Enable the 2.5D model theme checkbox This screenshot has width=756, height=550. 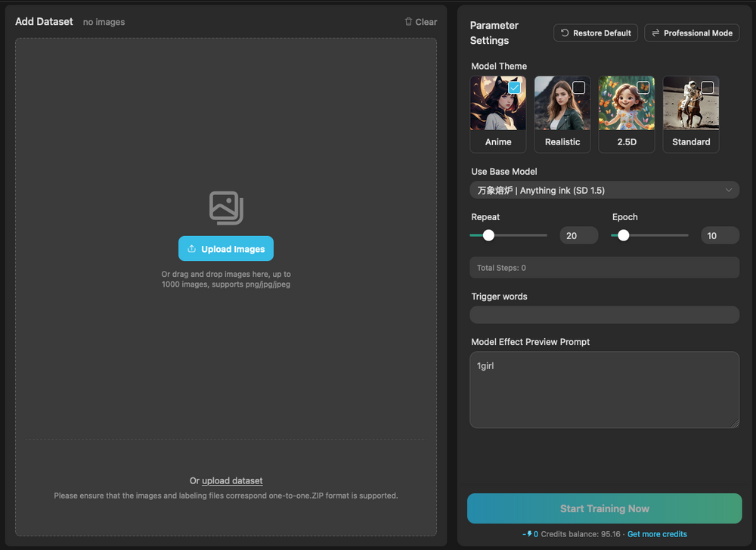pyautogui.click(x=643, y=88)
